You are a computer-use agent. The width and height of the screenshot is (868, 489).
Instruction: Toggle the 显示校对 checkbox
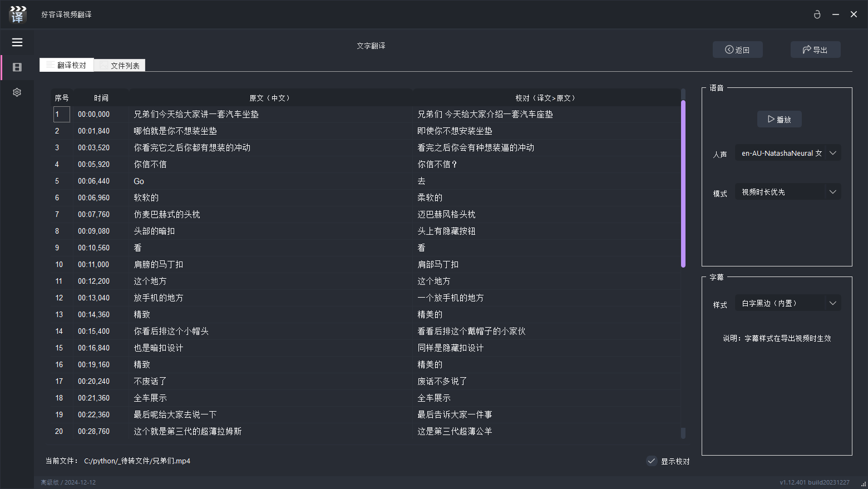click(652, 461)
